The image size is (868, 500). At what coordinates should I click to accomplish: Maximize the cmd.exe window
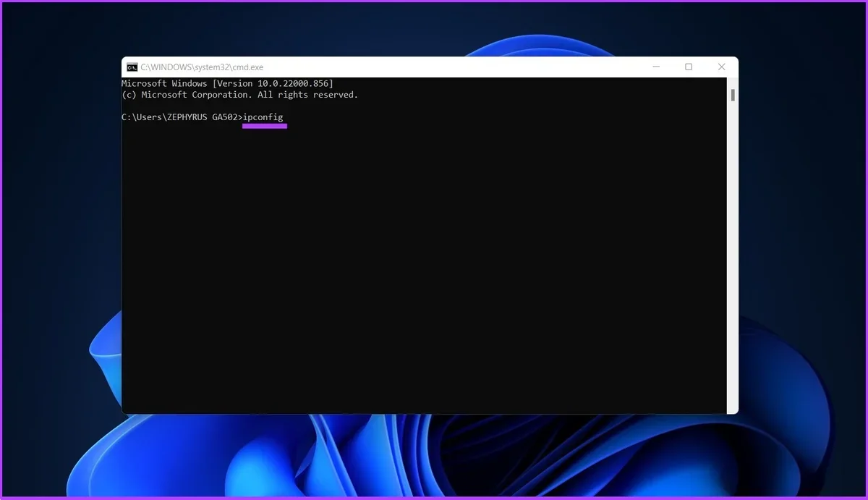pyautogui.click(x=689, y=67)
